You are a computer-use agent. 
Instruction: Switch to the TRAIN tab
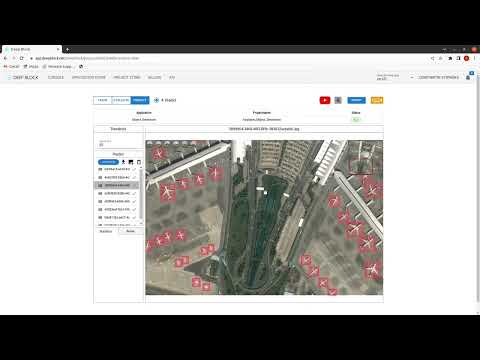103,100
